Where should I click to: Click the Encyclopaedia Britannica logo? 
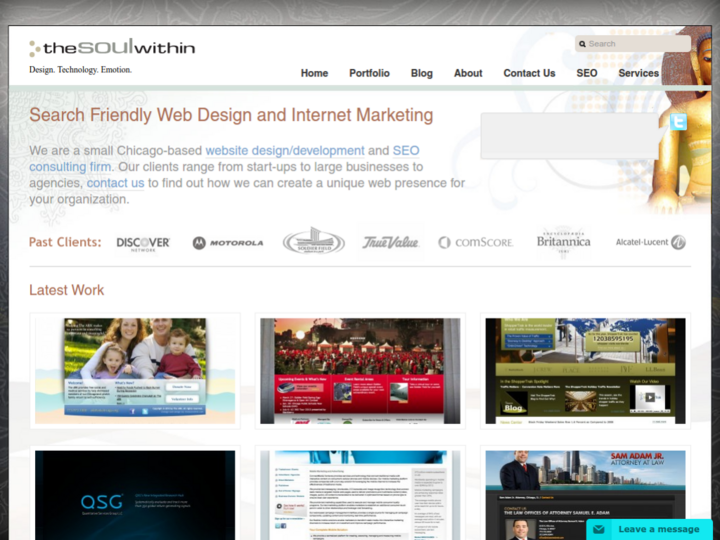point(563,242)
